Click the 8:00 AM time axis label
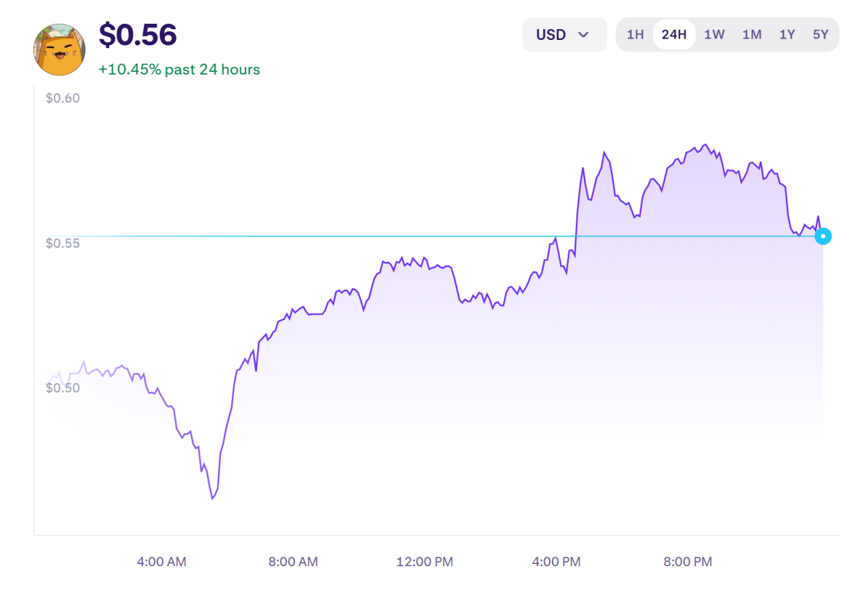The width and height of the screenshot is (868, 598). pyautogui.click(x=293, y=562)
